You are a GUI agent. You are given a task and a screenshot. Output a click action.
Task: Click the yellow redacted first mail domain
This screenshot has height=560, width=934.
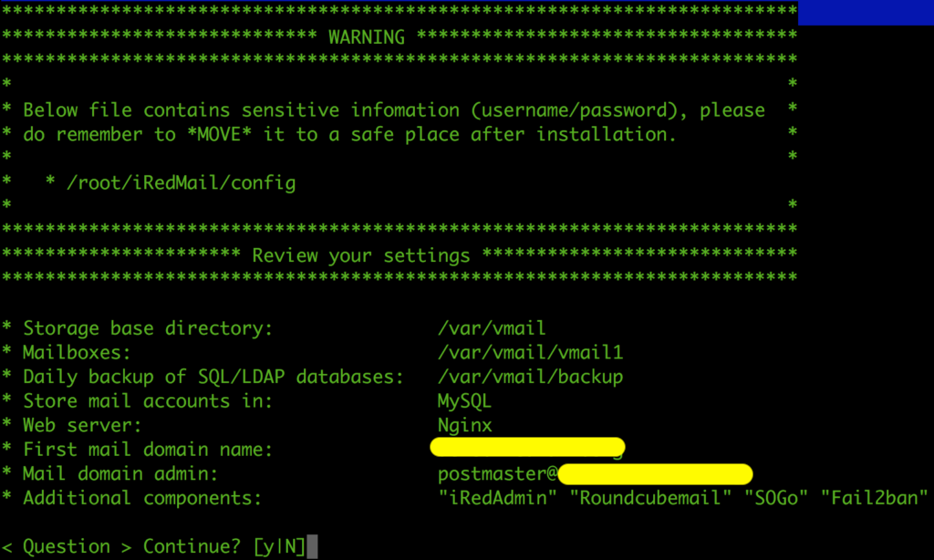(527, 447)
